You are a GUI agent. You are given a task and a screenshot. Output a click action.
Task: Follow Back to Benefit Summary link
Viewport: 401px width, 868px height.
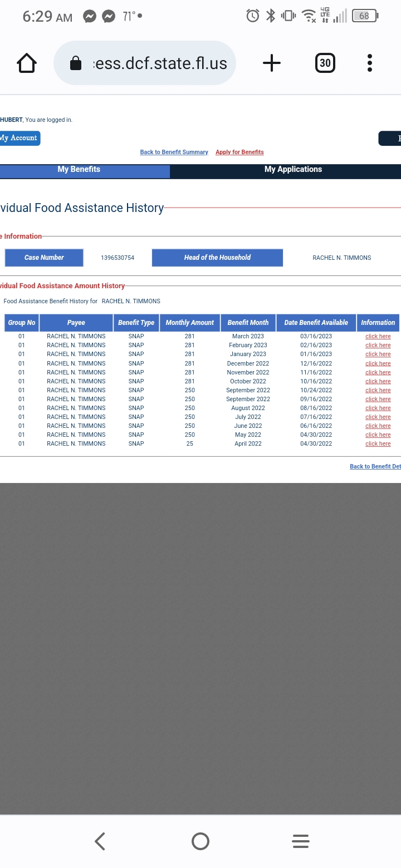point(174,152)
